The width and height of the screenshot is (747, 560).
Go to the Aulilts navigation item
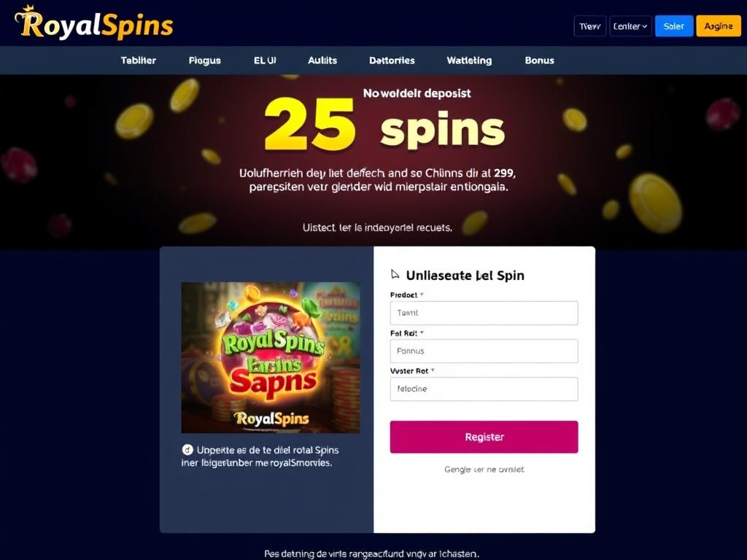(x=322, y=61)
